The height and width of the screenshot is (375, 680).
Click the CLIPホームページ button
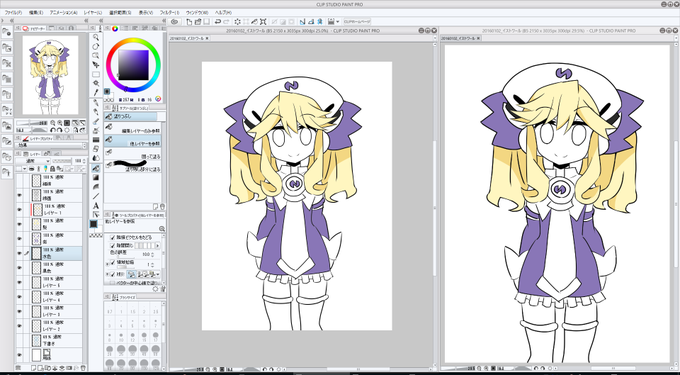tap(356, 21)
